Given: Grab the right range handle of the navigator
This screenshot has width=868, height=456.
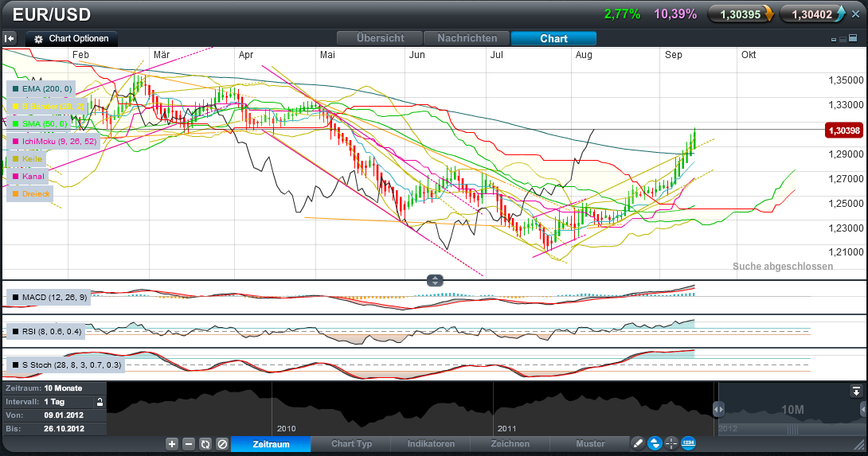Looking at the screenshot, I should (x=863, y=410).
